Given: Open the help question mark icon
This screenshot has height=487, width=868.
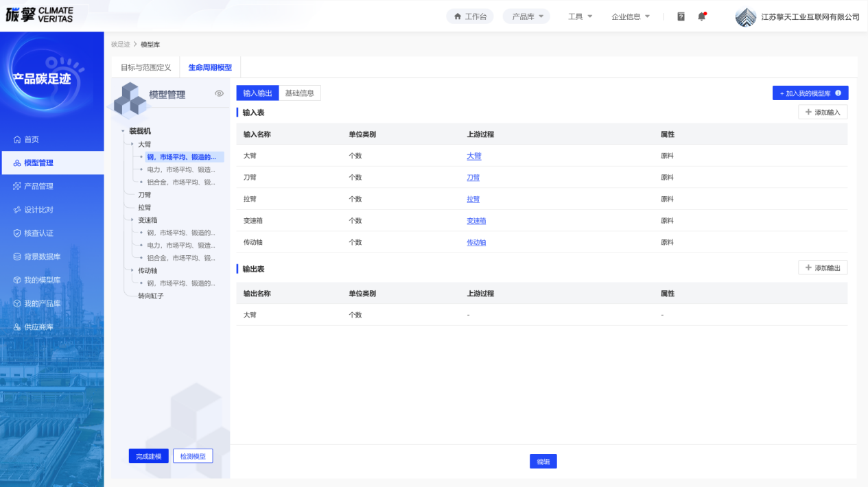Looking at the screenshot, I should click(x=681, y=16).
